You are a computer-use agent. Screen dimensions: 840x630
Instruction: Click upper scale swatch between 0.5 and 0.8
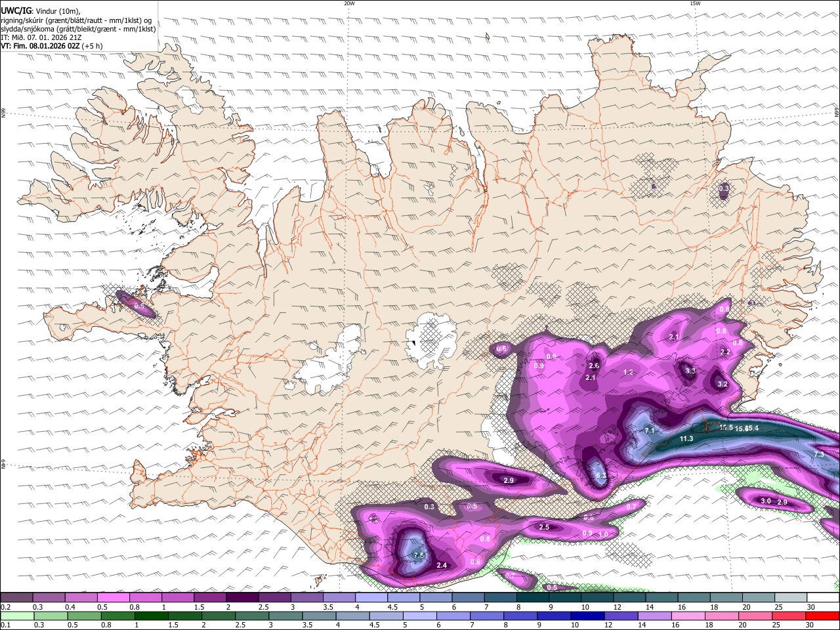point(113,597)
